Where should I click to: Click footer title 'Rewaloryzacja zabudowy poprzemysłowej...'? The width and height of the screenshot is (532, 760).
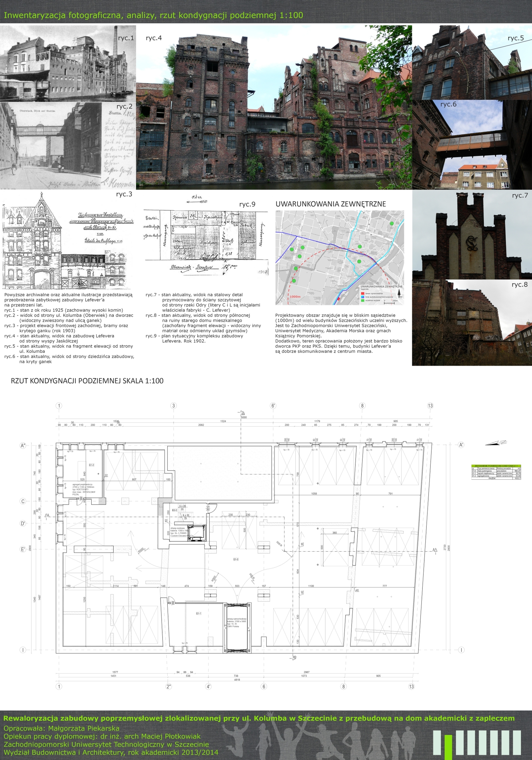pyautogui.click(x=259, y=718)
